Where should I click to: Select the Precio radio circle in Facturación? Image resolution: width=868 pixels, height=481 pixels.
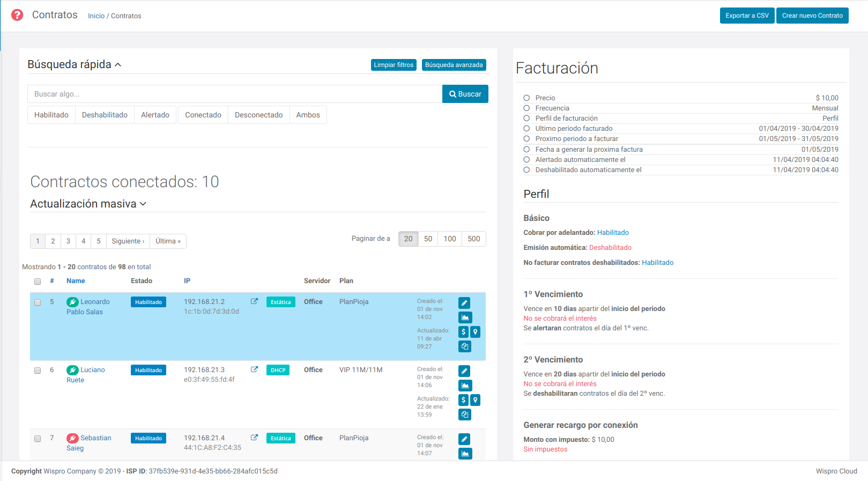coord(526,98)
